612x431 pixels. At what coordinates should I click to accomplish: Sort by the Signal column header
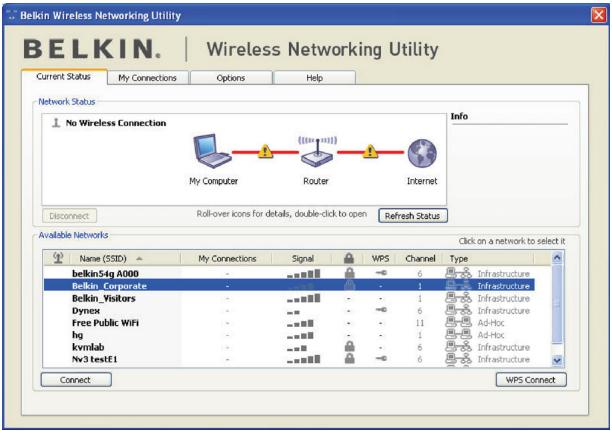coord(302,258)
